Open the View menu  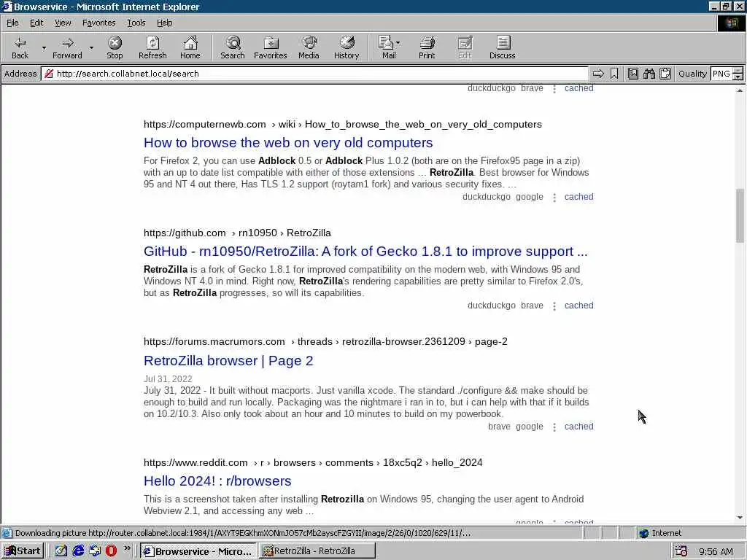[x=63, y=23]
